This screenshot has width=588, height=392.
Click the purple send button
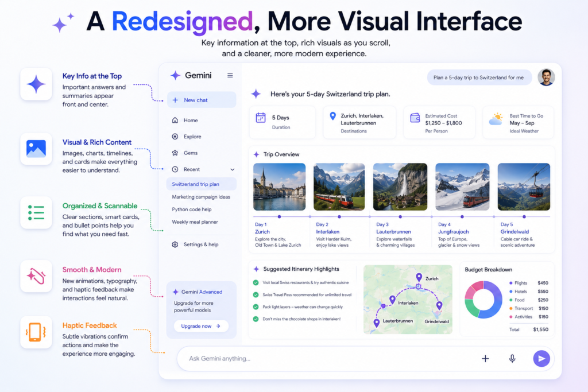tap(541, 359)
